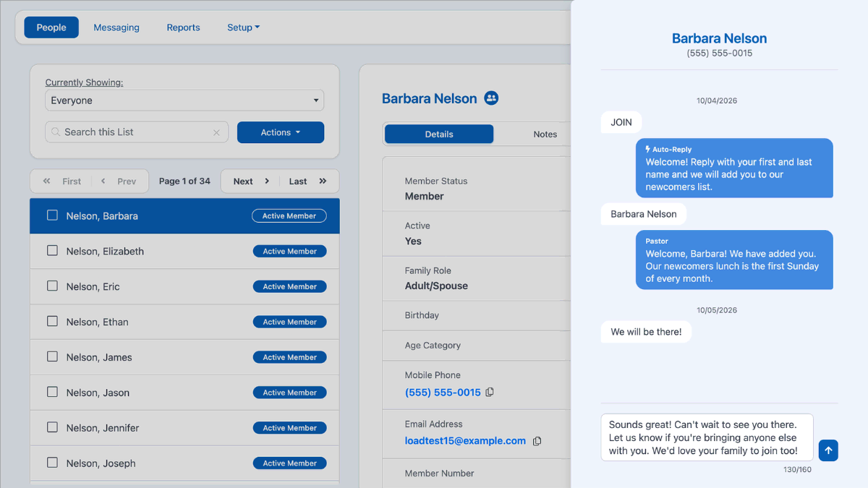Screen dimensions: 868x488
Task: Open the Setup menu dropdown
Action: pyautogui.click(x=243, y=27)
